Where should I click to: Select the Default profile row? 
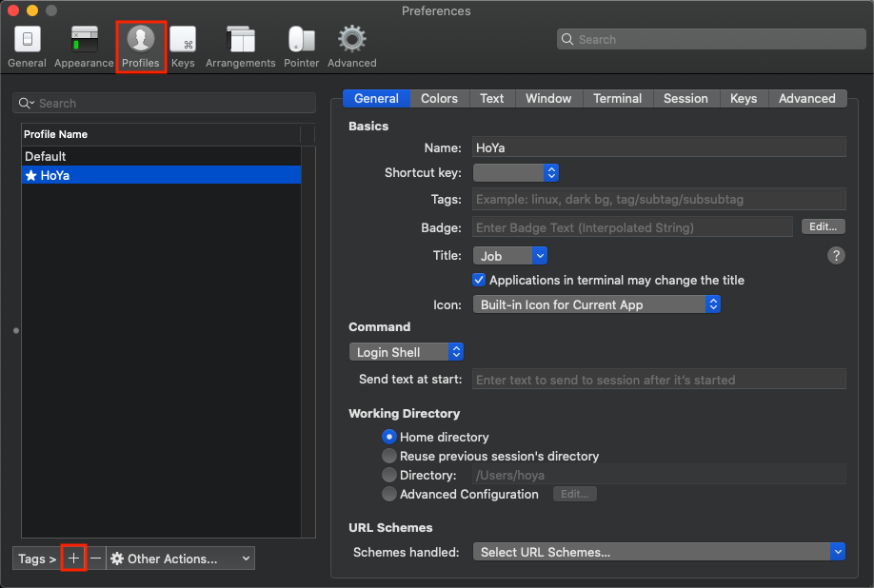point(161,156)
